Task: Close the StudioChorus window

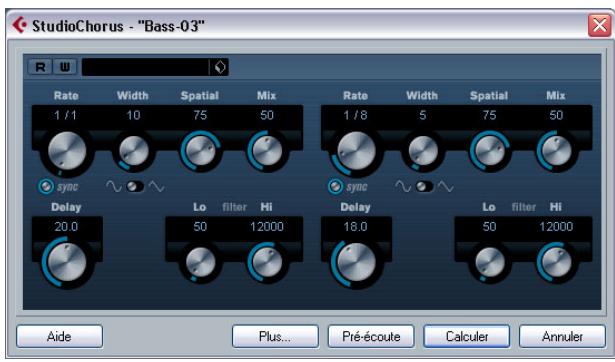Action: [x=599, y=25]
